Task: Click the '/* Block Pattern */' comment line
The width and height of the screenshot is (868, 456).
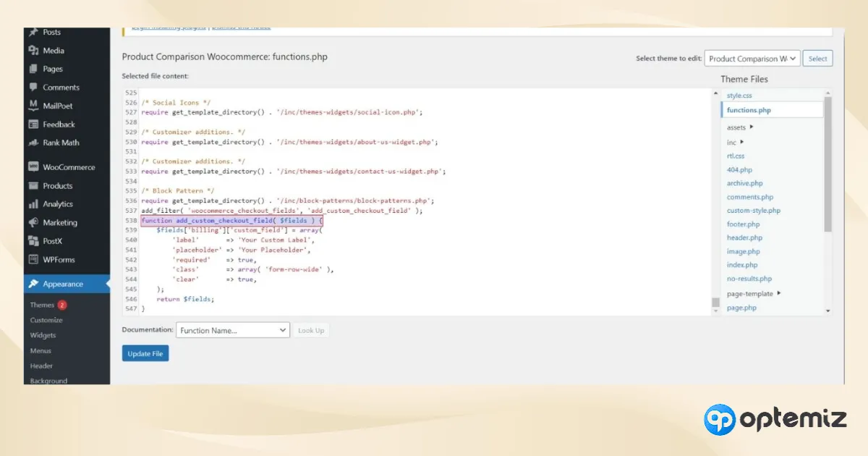Action: click(177, 191)
